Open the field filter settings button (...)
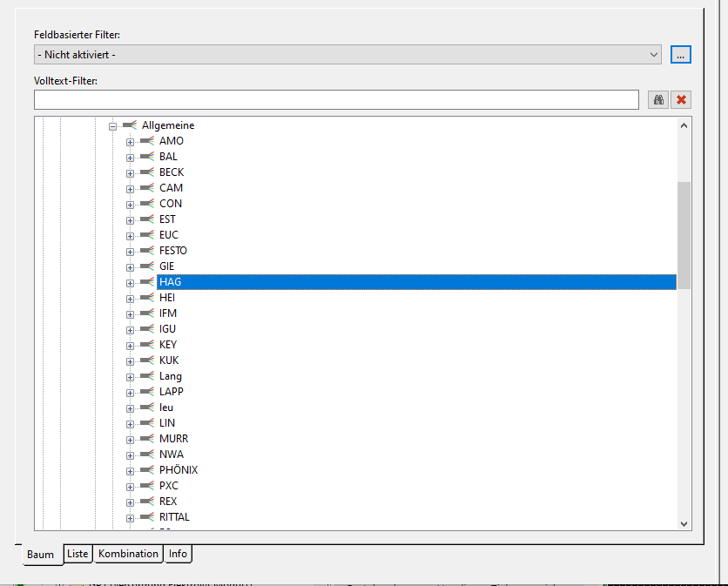The width and height of the screenshot is (728, 586). (x=681, y=55)
